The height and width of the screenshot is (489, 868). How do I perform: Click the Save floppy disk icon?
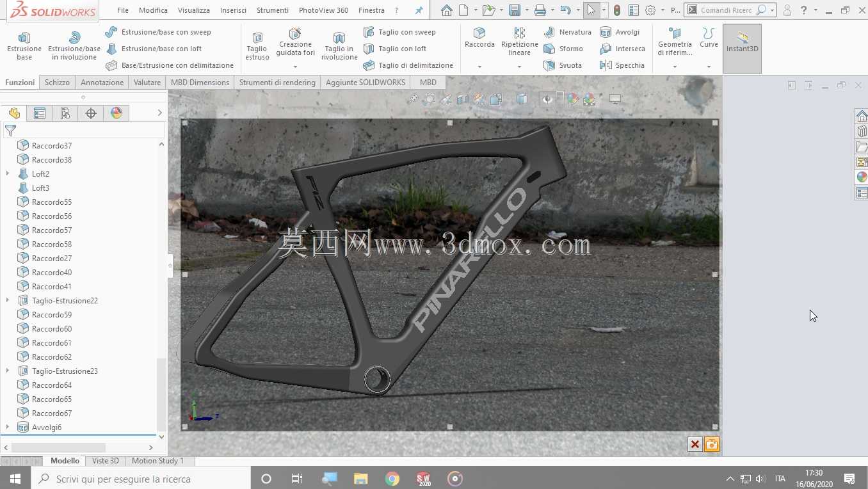[x=514, y=10]
